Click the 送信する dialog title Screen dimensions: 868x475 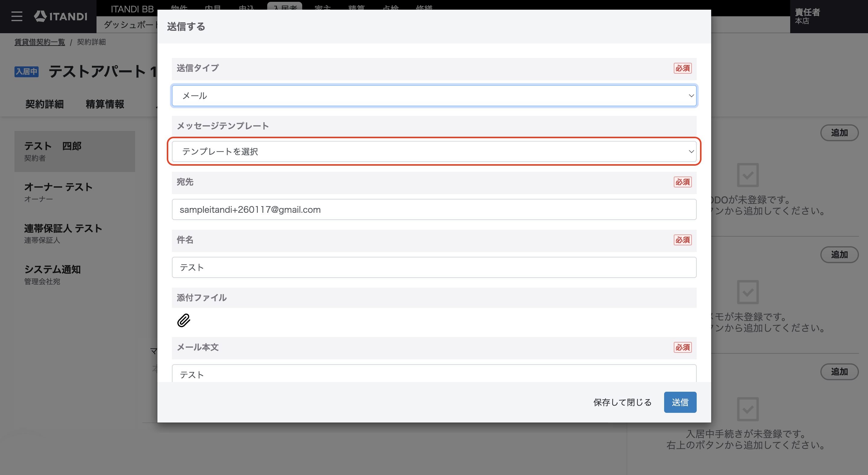(x=186, y=27)
